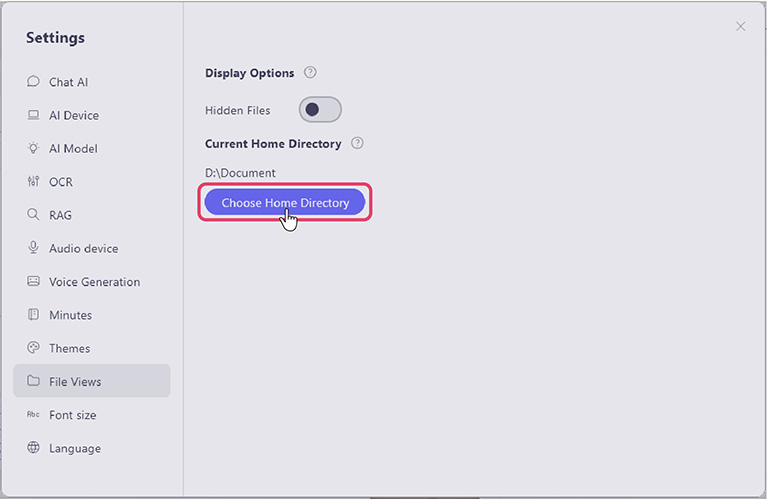
Task: Open the Minutes settings section
Action: pos(70,315)
